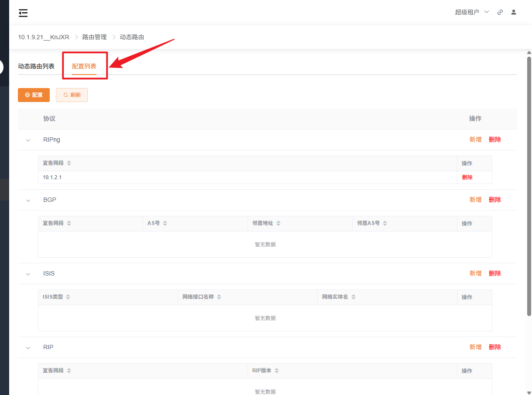Open the 超级租户 tenant dropdown
Screen dimensions: 532x395
(472, 12)
